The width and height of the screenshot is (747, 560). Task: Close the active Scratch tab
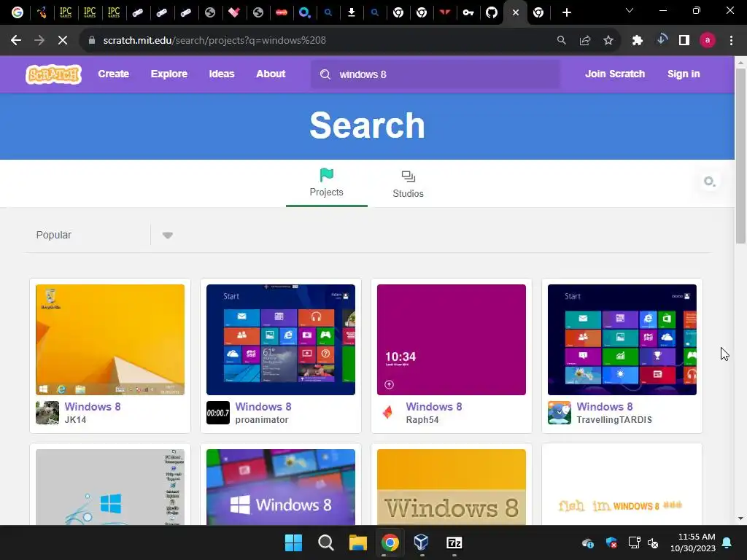pyautogui.click(x=516, y=12)
